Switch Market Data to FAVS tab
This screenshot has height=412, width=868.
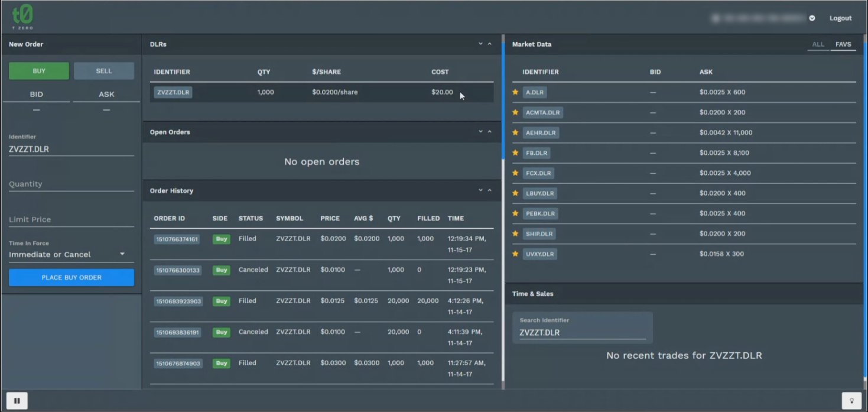[x=843, y=44]
